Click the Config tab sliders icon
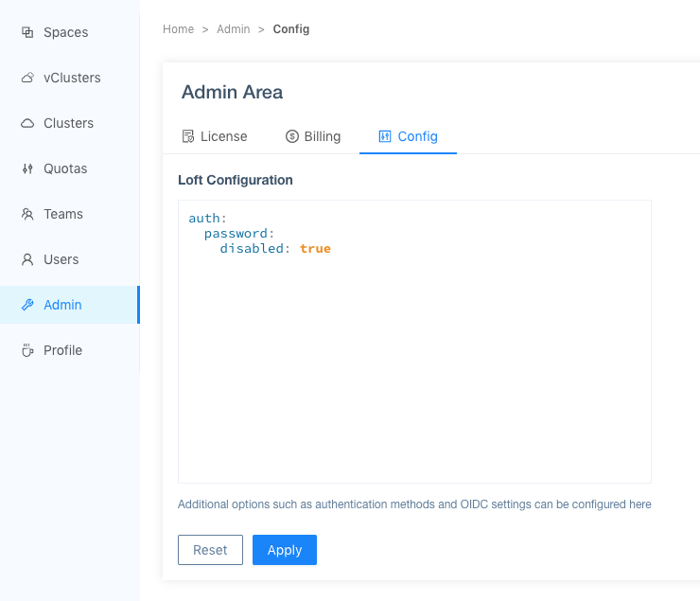The image size is (700, 601). click(385, 136)
